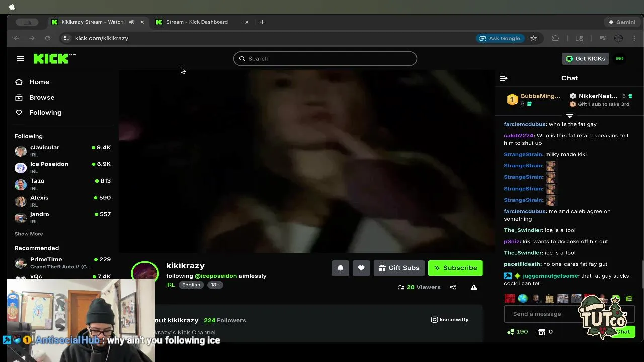Image resolution: width=644 pixels, height=362 pixels.
Task: Click the IRL category link
Action: coord(171,285)
